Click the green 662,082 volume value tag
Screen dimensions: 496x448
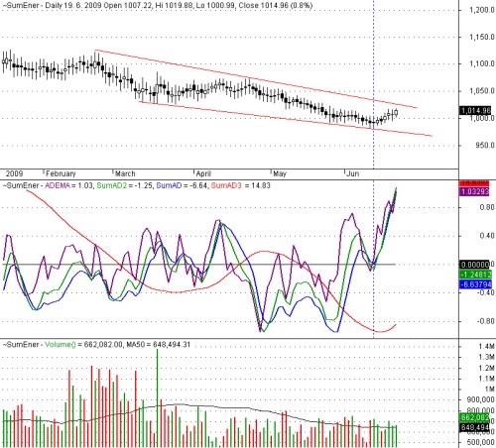(x=474, y=417)
